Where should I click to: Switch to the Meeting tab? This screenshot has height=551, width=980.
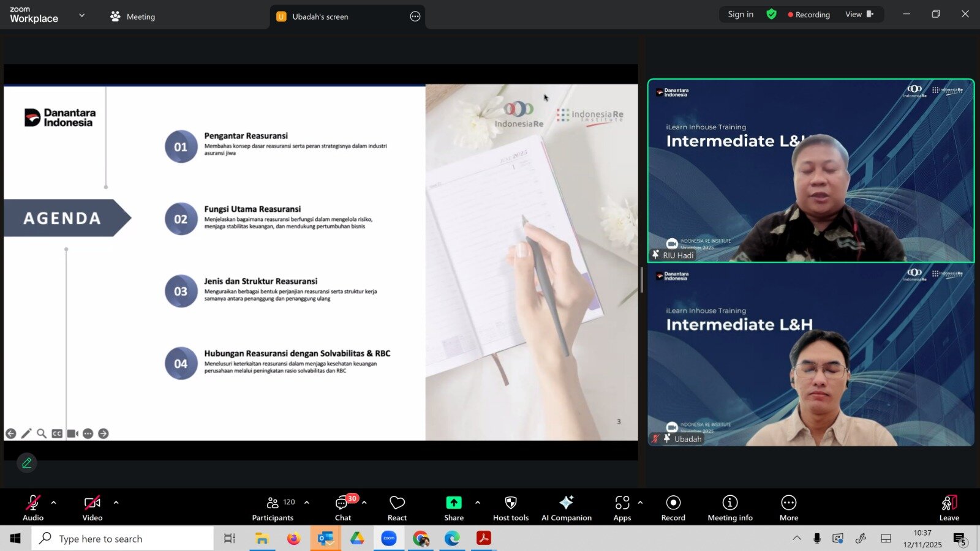[x=133, y=17]
